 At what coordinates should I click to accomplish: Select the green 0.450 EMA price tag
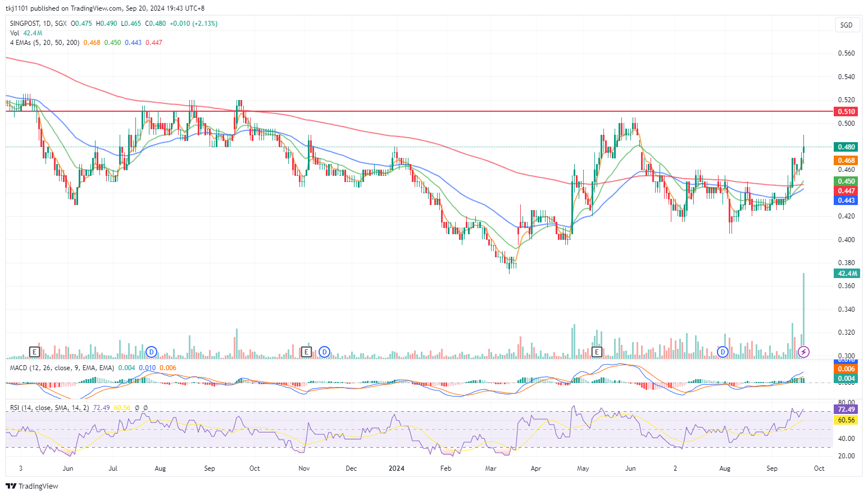pyautogui.click(x=846, y=181)
